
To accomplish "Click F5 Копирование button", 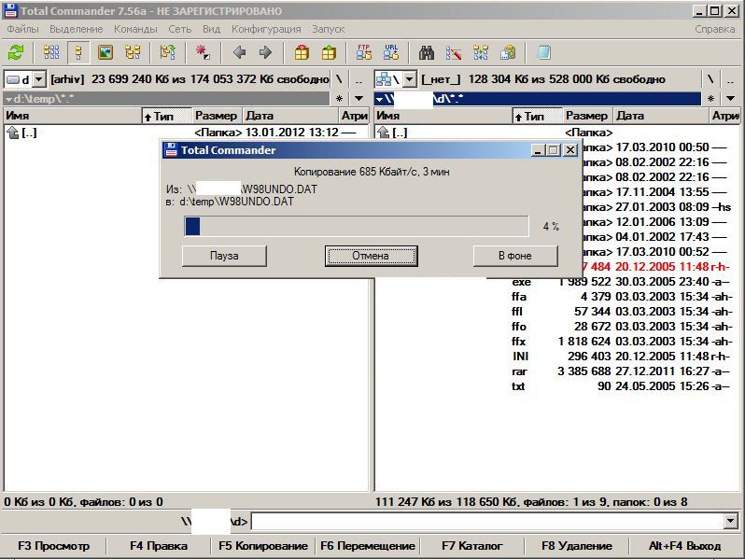I will (263, 546).
